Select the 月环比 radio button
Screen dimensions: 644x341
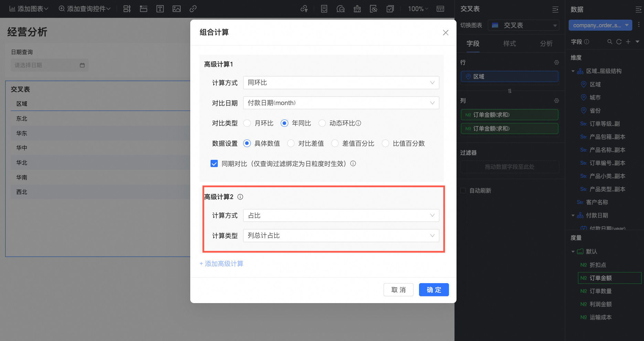coord(247,123)
